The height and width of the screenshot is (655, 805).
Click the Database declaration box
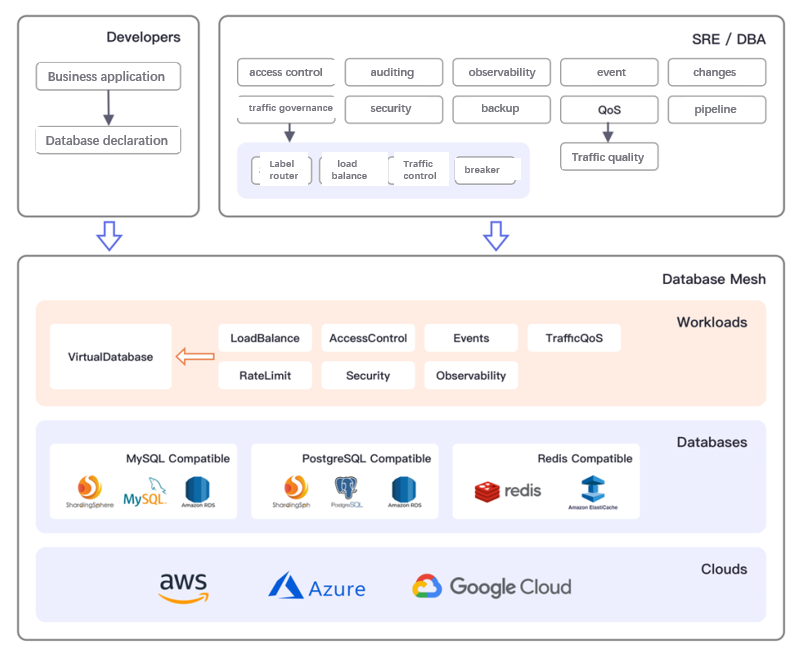pyautogui.click(x=108, y=140)
